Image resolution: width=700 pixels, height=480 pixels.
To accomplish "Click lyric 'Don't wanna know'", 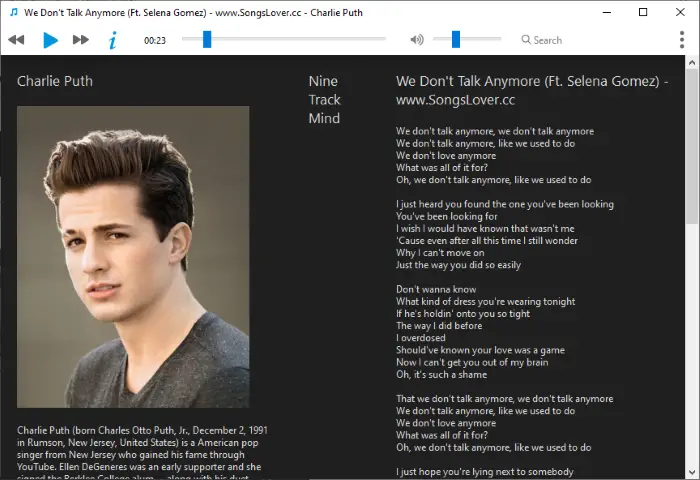I will point(436,289).
